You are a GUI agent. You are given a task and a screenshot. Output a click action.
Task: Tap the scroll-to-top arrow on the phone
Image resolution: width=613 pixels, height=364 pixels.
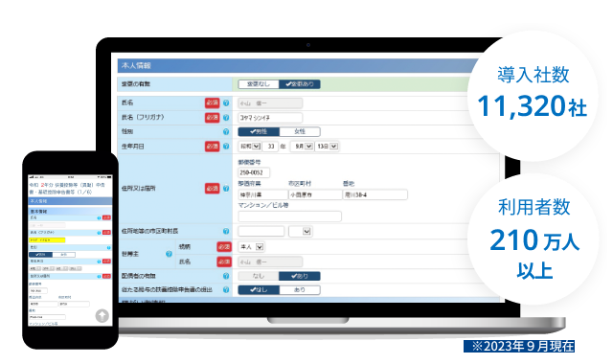(x=102, y=315)
